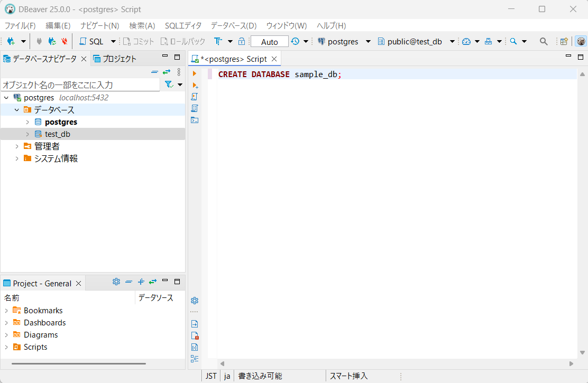Switch to the プロジェクト tab
The width and height of the screenshot is (588, 383).
(115, 59)
